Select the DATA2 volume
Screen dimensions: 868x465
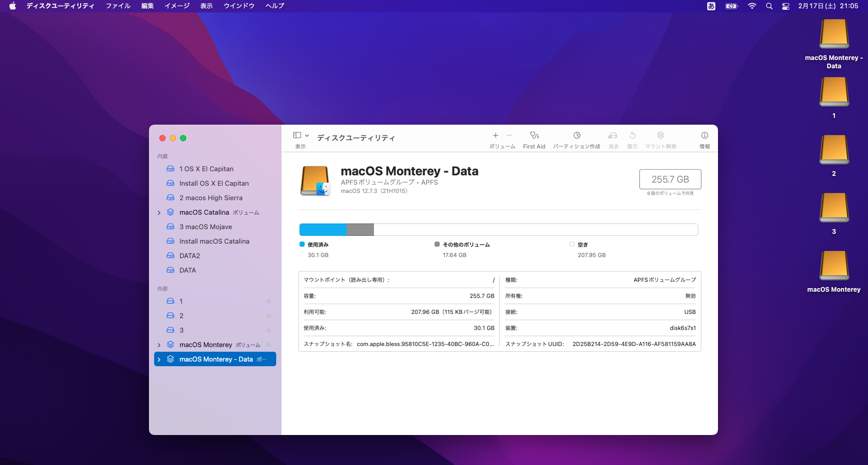215,256
